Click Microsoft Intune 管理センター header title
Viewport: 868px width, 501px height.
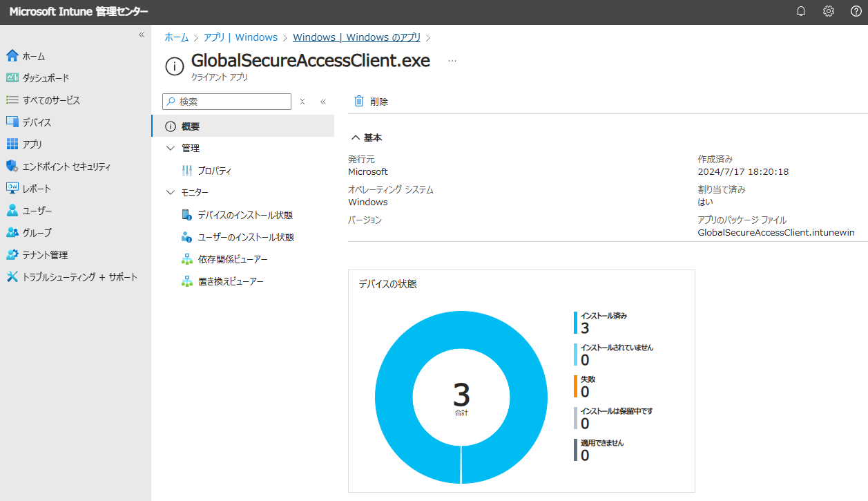tap(78, 12)
